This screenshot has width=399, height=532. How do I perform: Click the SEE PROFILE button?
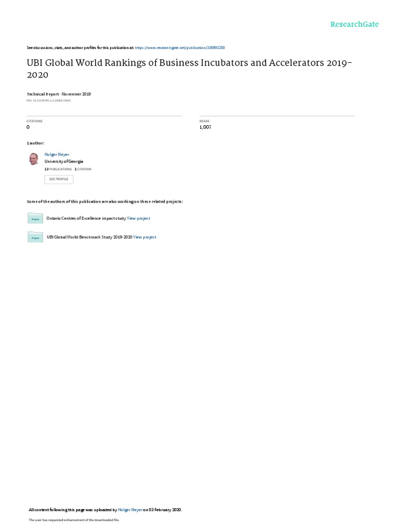pyautogui.click(x=59, y=179)
